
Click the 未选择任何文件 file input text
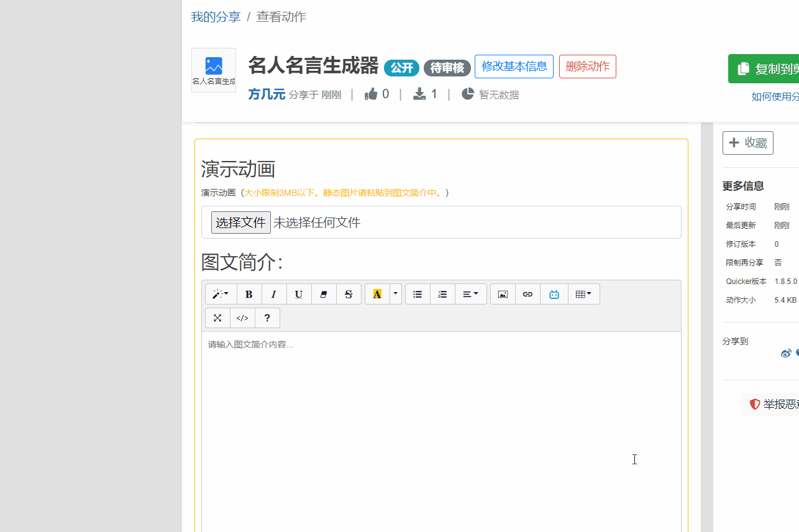tap(317, 222)
